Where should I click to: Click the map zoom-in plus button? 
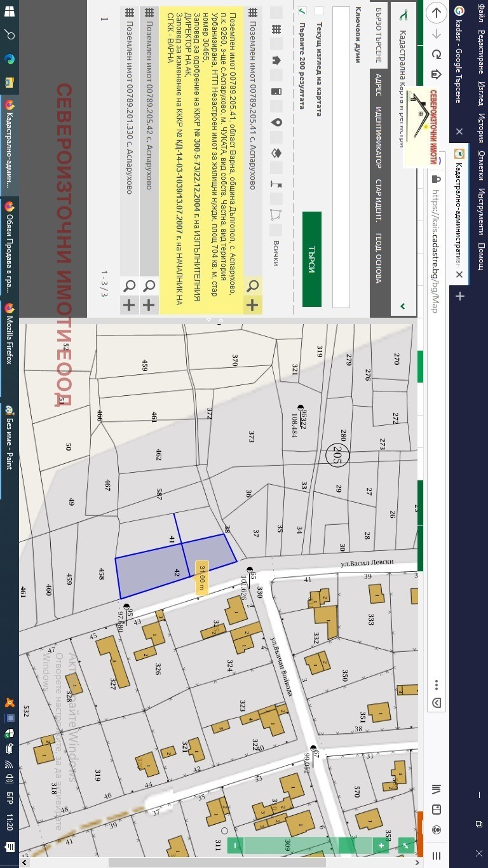pos(381,845)
